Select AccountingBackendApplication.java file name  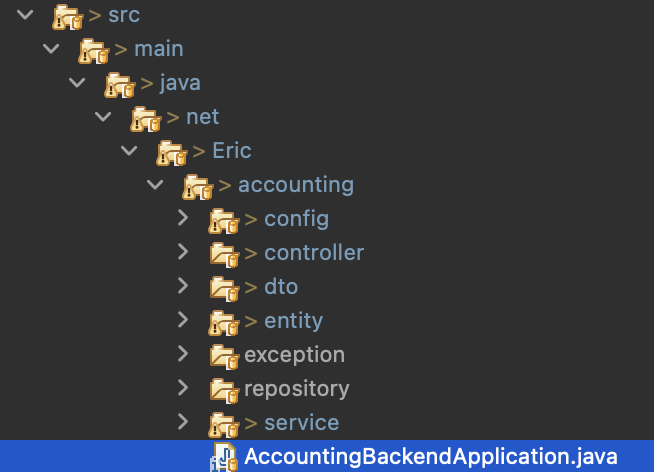tap(431, 457)
